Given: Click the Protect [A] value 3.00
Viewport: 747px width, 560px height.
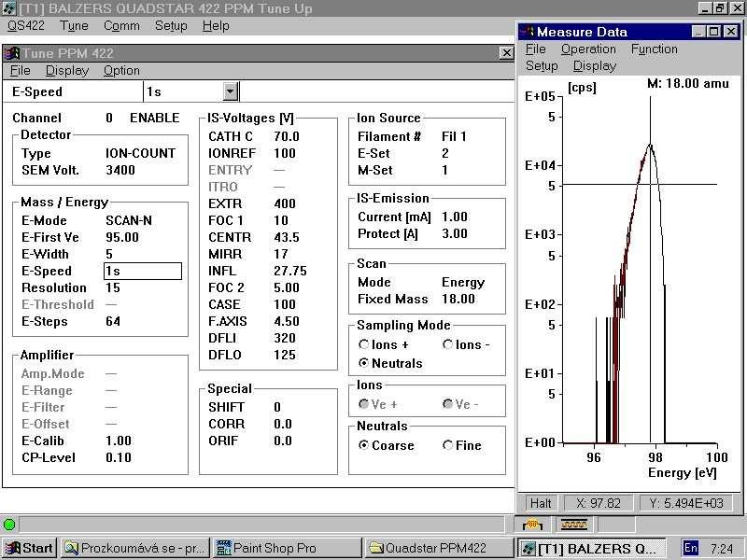Looking at the screenshot, I should click(455, 234).
